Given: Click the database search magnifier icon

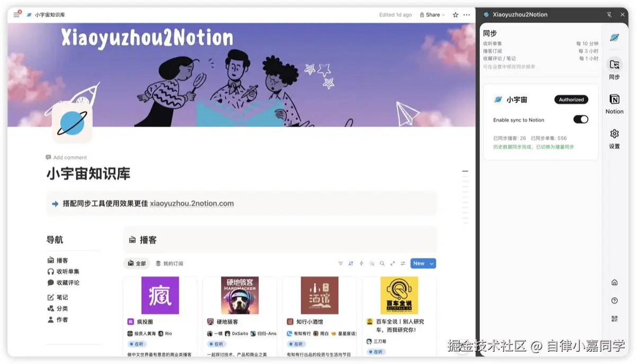Looking at the screenshot, I should click(382, 263).
